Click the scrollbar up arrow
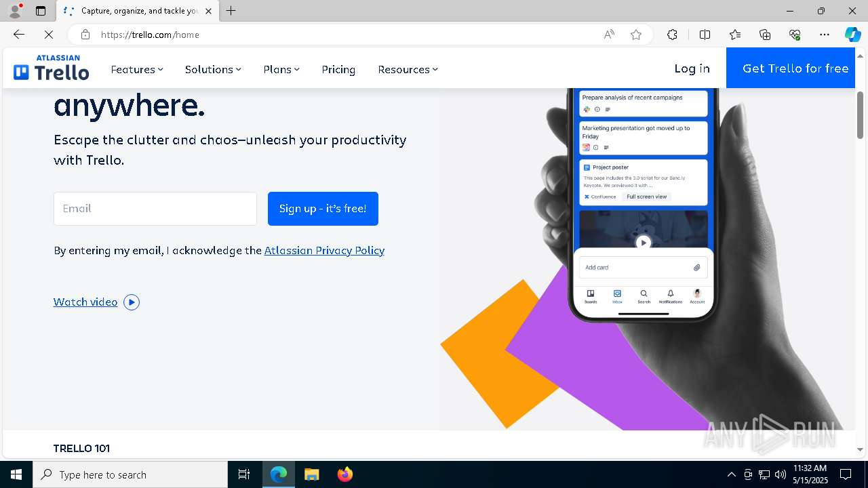 tap(861, 56)
